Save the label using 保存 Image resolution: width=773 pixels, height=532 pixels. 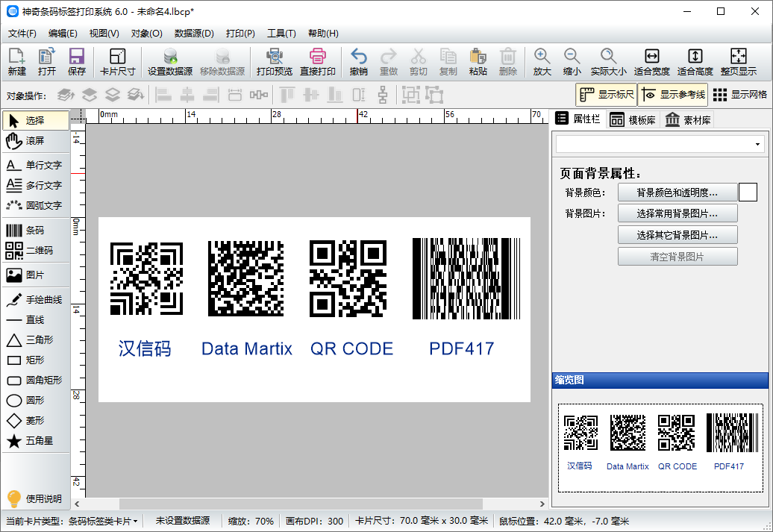[76, 62]
